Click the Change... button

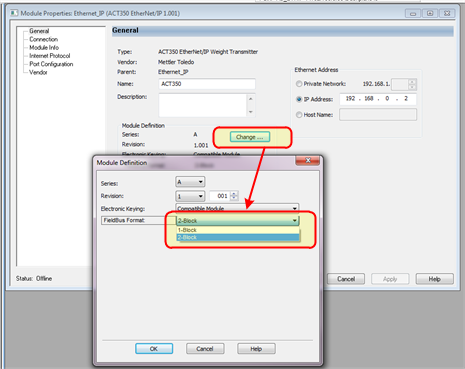click(250, 137)
